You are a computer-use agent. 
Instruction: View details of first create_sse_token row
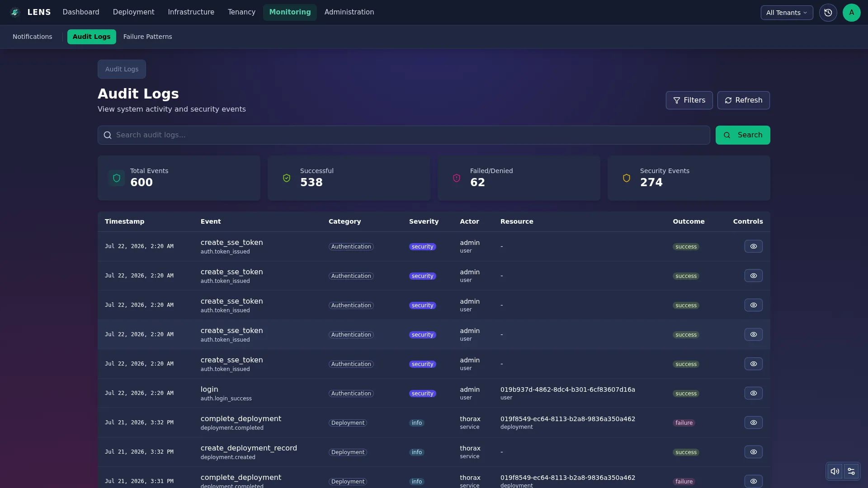click(x=753, y=246)
